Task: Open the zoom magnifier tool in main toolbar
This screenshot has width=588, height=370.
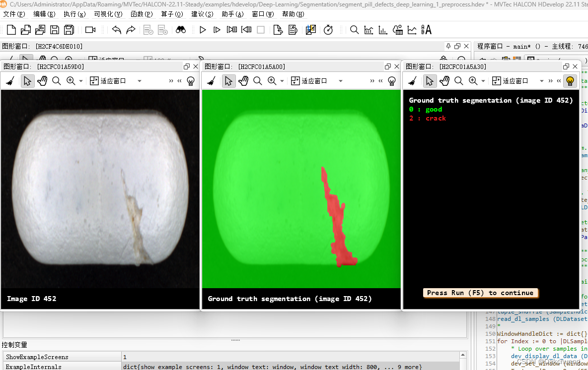Action: [354, 30]
